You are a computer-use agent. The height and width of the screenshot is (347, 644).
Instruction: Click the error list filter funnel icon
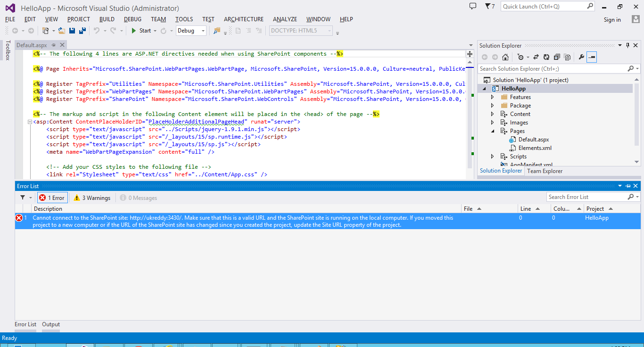[23, 198]
